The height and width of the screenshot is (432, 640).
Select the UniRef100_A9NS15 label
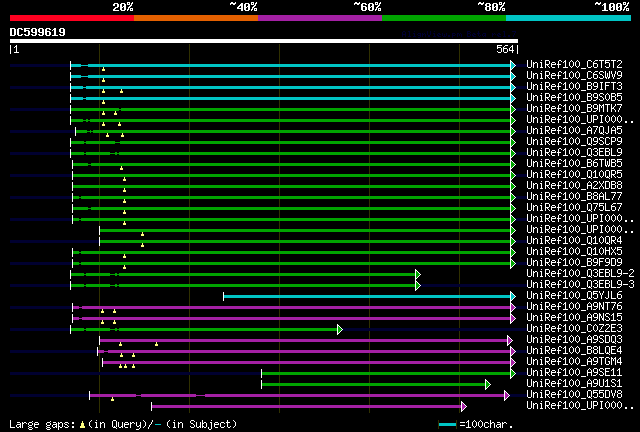(x=574, y=318)
